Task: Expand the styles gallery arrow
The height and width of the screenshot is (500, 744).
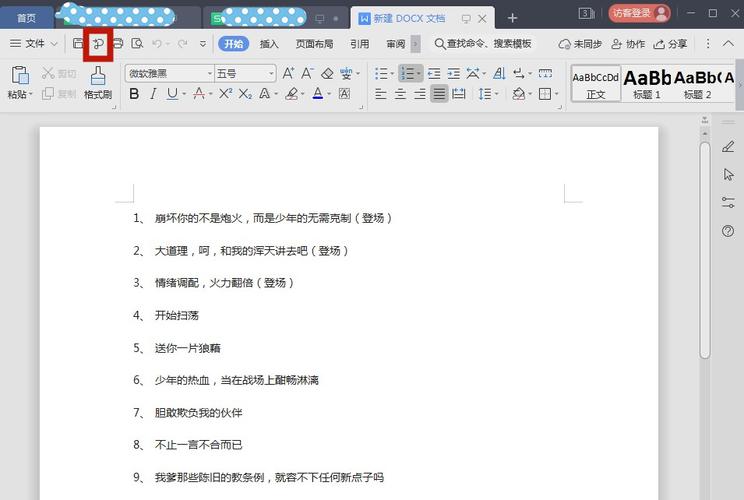Action: tap(739, 85)
